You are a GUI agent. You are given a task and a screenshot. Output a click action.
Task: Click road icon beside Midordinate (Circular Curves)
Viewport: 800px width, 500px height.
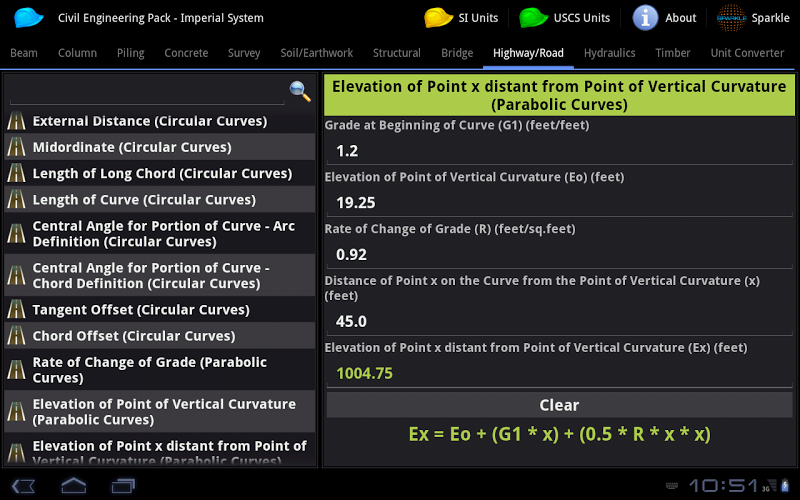pyautogui.click(x=16, y=147)
